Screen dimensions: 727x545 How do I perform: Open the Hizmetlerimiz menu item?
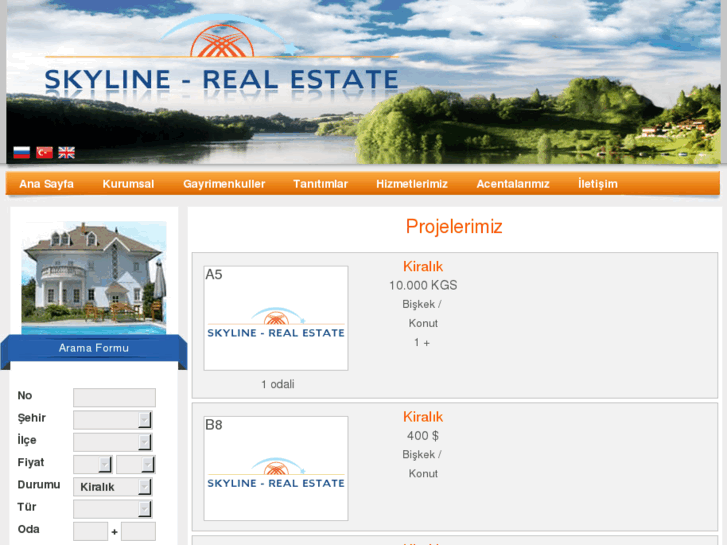coord(412,184)
